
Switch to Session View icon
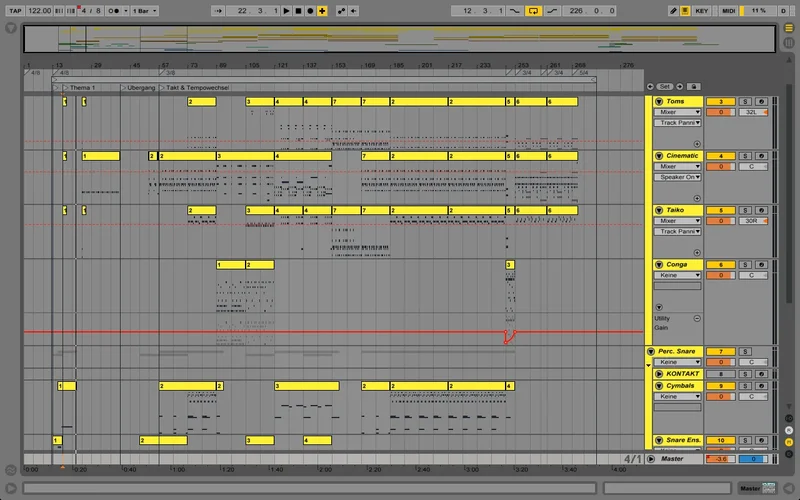click(789, 43)
